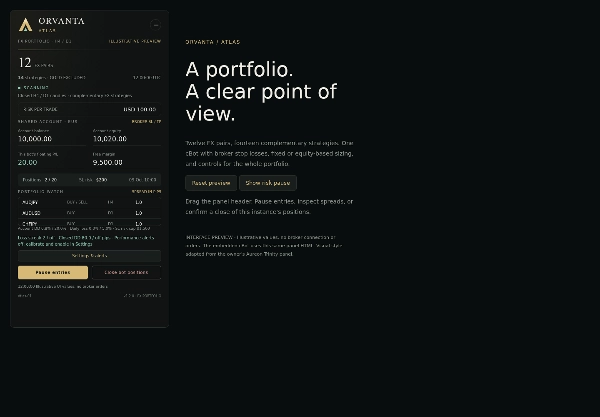This screenshot has height=417, width=600.
Task: Open Settings & details section
Action: [x=90, y=256]
